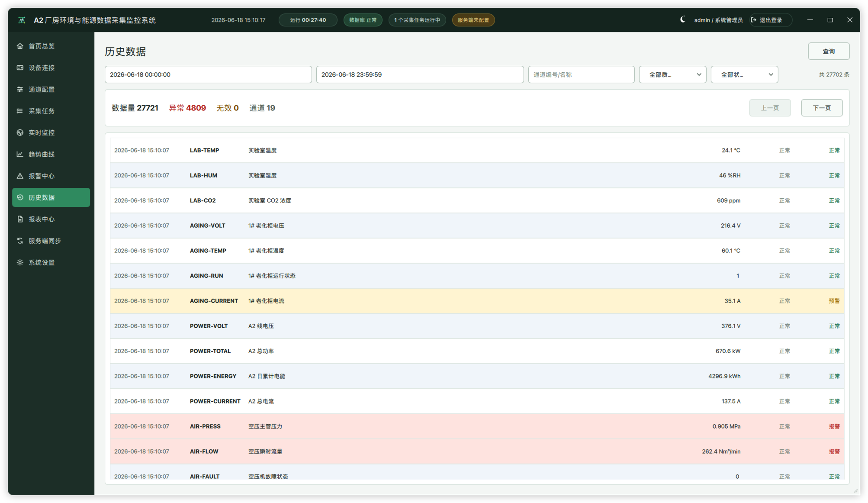The width and height of the screenshot is (868, 503).
Task: Click the POWER-CURRENT channel code
Action: 215,401
